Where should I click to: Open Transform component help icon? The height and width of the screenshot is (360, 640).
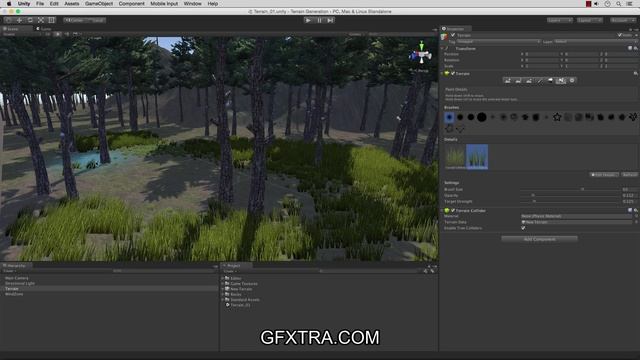click(630, 48)
